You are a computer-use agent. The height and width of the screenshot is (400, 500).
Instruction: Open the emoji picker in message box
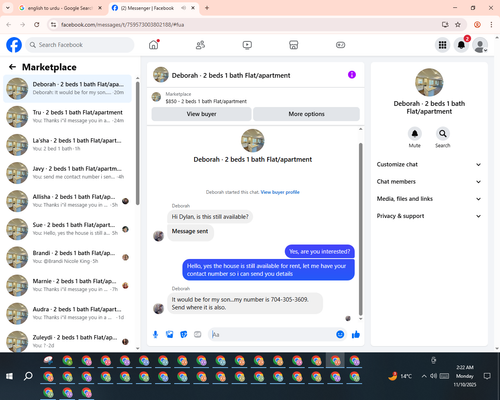(x=340, y=334)
